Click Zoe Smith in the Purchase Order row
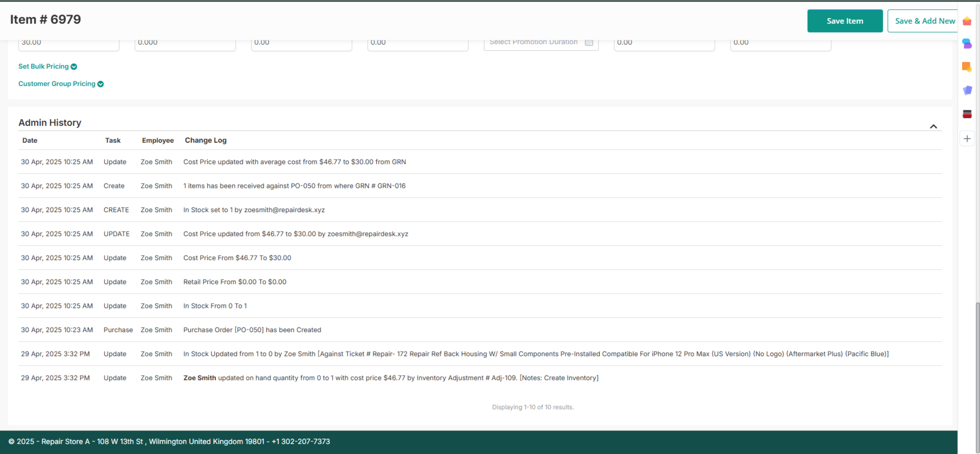This screenshot has height=454, width=980. (x=156, y=330)
